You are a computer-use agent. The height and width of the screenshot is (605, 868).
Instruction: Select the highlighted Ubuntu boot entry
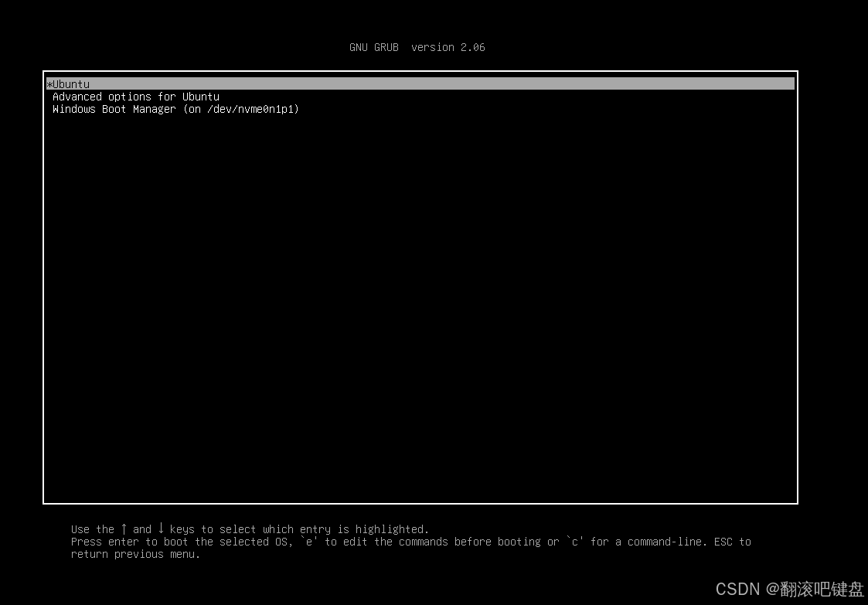point(420,84)
